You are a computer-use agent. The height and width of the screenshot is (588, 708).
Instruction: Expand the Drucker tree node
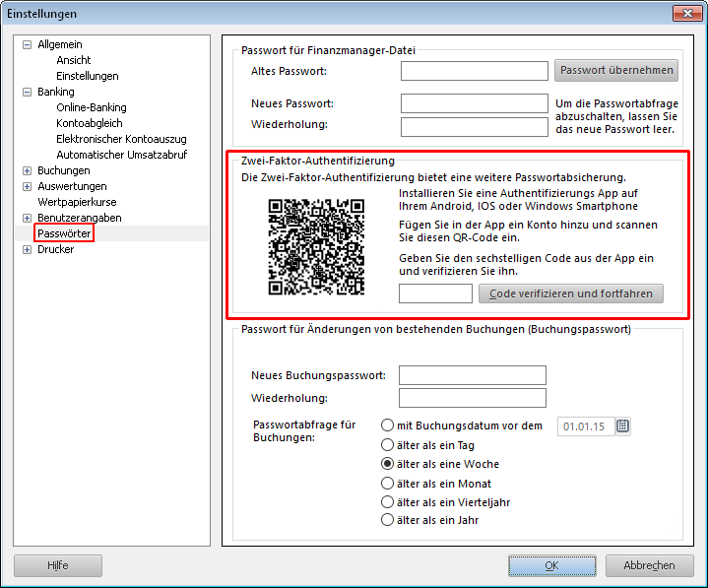coord(28,250)
